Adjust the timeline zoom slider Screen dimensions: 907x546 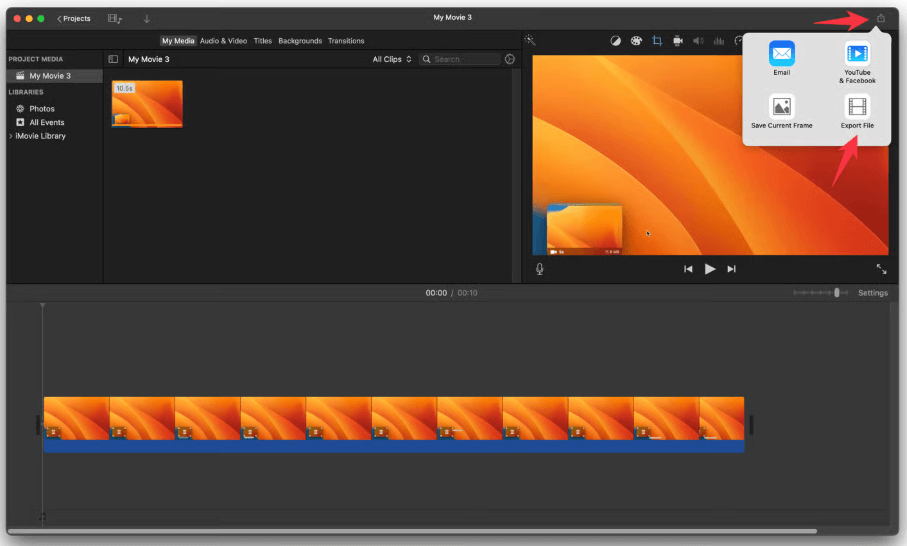point(836,293)
